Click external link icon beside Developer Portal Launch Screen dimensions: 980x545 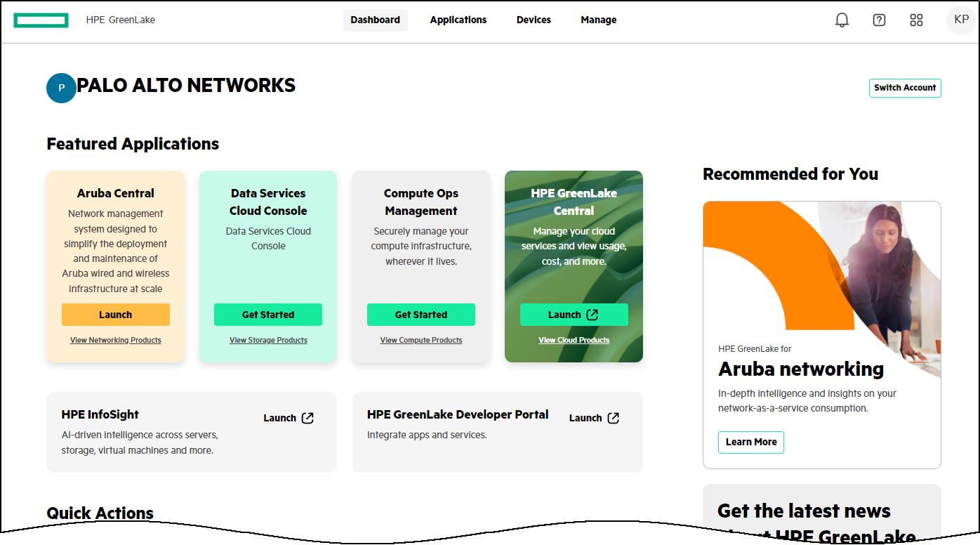(x=613, y=418)
